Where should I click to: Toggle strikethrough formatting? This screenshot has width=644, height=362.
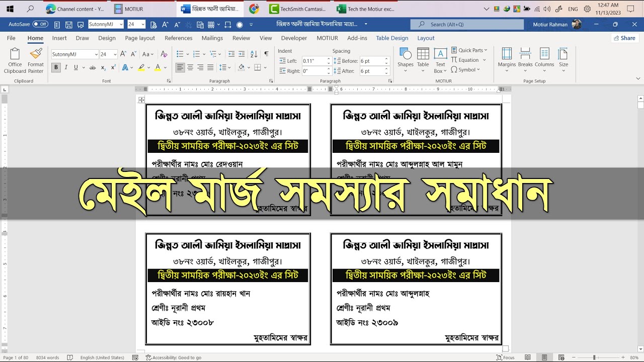pyautogui.click(x=93, y=67)
